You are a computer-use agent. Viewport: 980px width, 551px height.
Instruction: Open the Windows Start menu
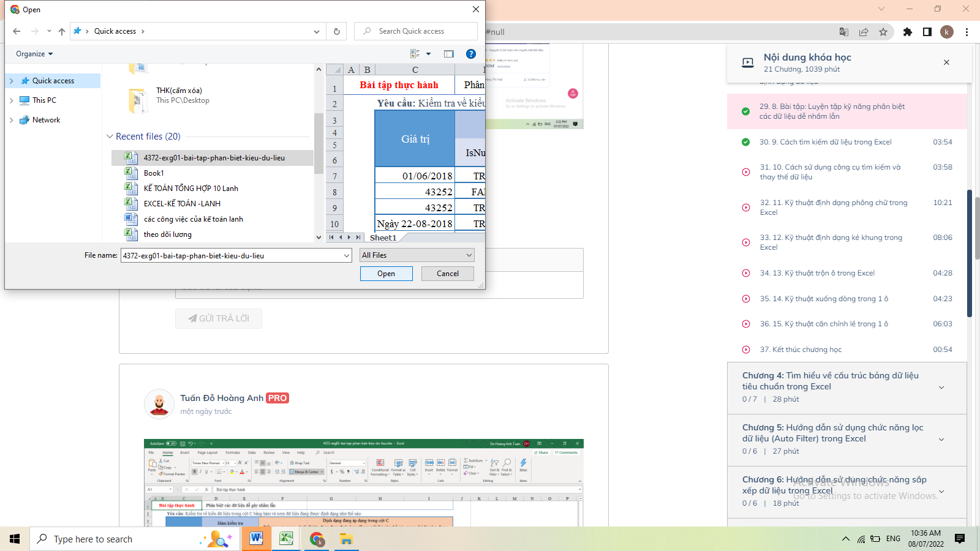[x=15, y=539]
